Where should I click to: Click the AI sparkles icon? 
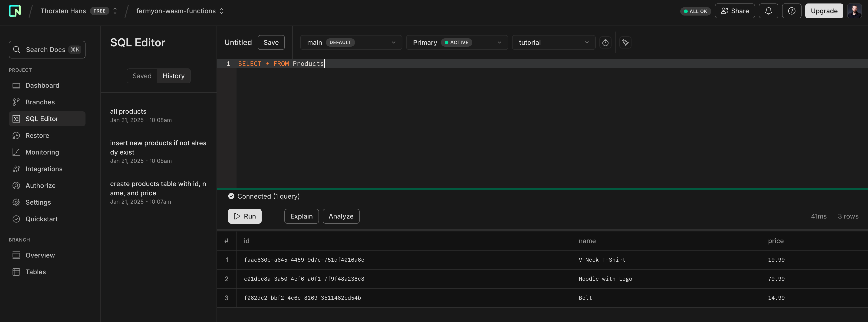point(625,42)
